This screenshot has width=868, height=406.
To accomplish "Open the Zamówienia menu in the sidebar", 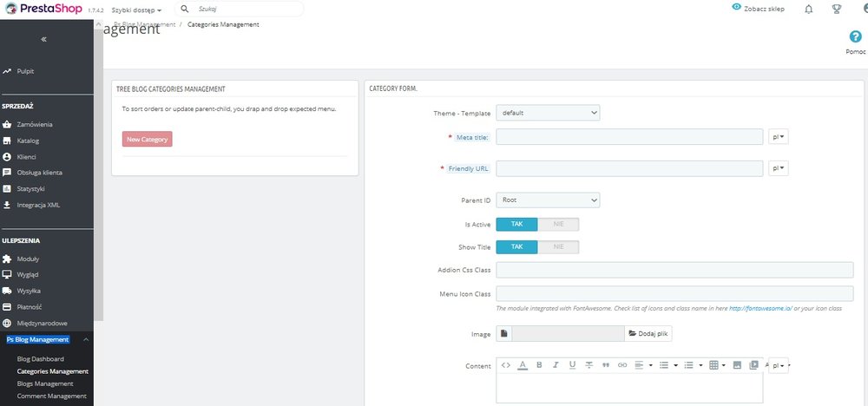I will pyautogui.click(x=35, y=125).
